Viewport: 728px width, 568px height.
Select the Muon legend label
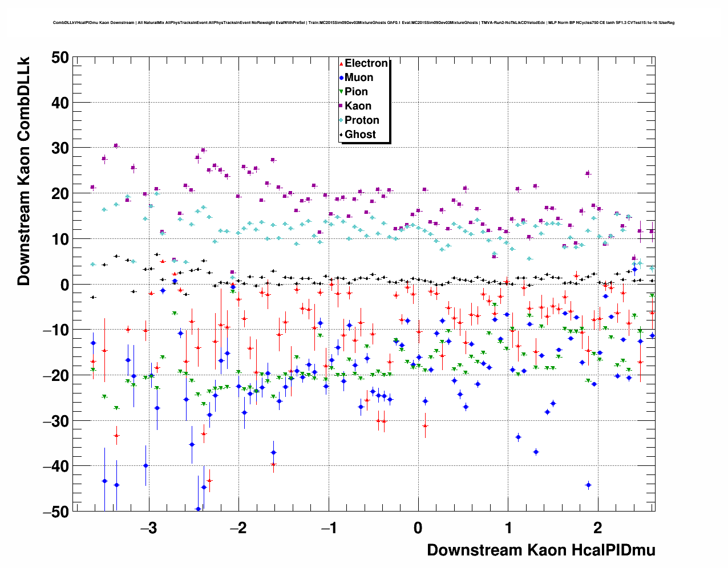pyautogui.click(x=359, y=78)
